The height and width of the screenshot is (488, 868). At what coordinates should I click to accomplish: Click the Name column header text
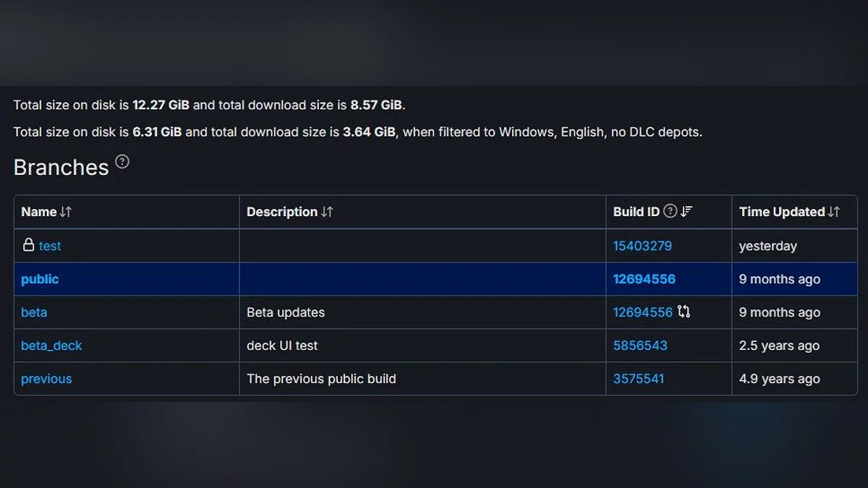39,212
